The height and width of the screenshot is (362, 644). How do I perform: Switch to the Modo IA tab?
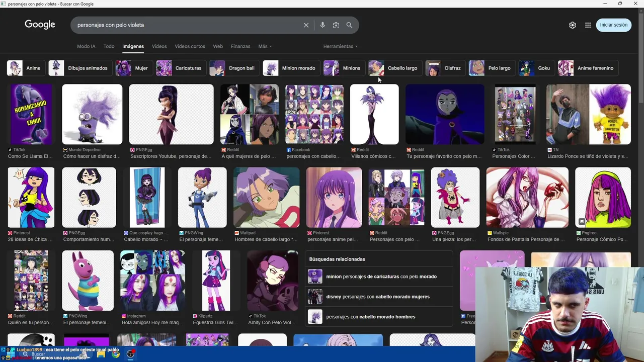pos(86,46)
